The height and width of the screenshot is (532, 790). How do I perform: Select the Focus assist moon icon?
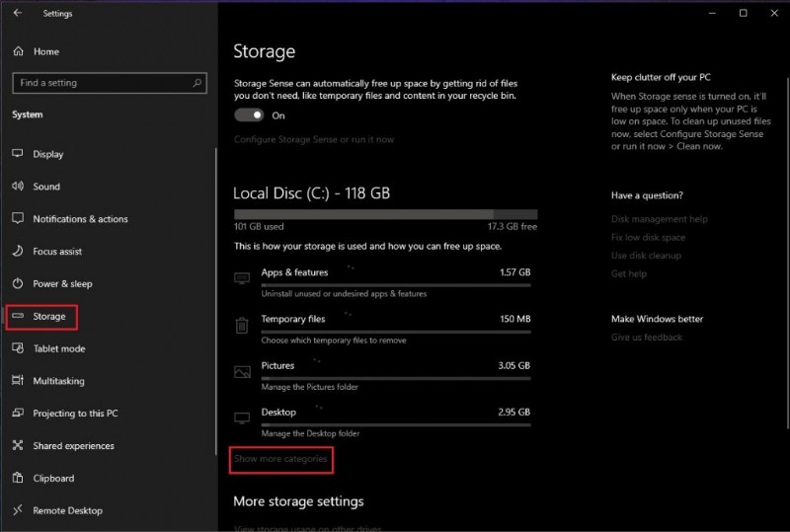18,251
